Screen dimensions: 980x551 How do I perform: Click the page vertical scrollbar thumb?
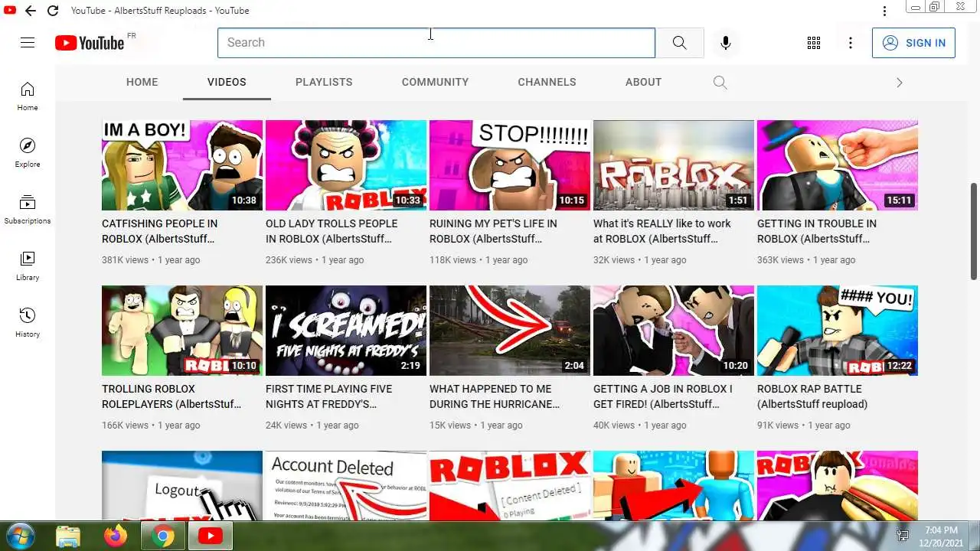(974, 231)
